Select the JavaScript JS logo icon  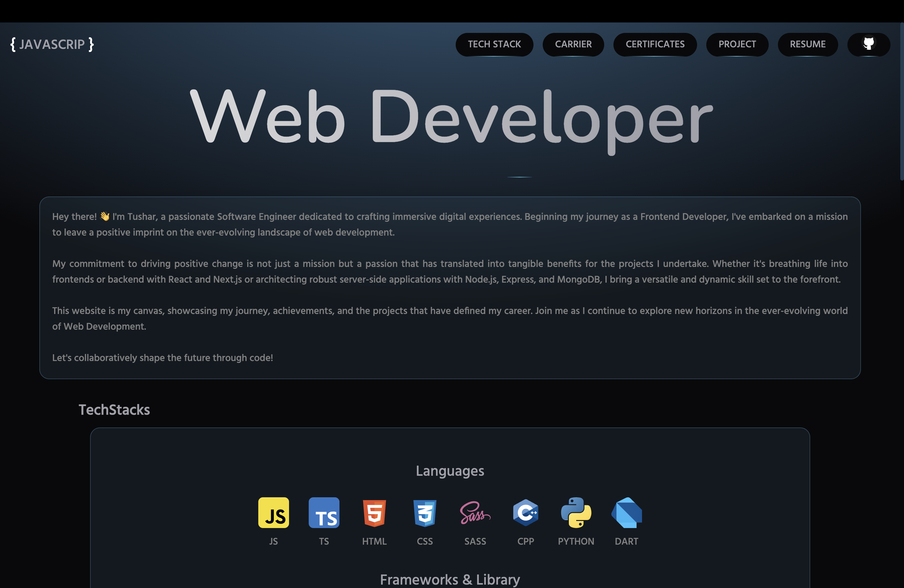[x=273, y=512]
